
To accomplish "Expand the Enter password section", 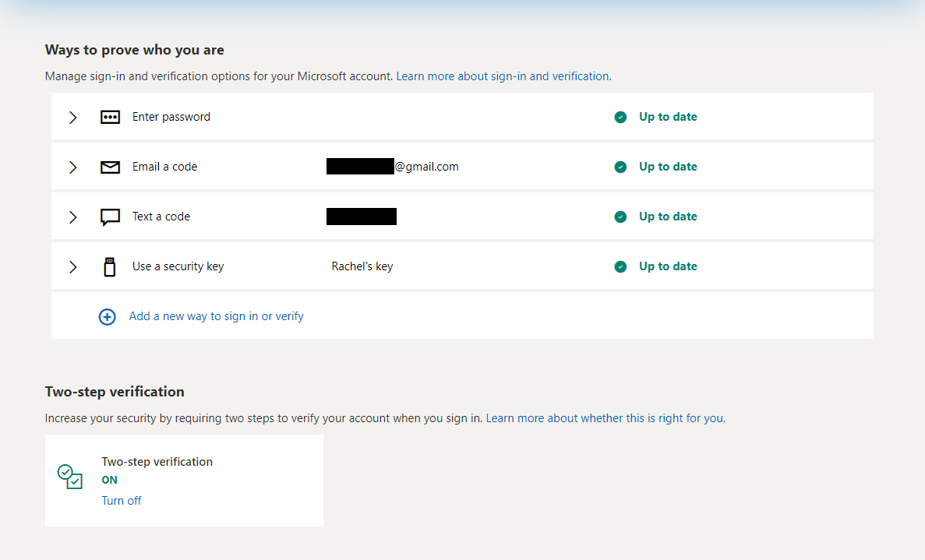I will [72, 117].
